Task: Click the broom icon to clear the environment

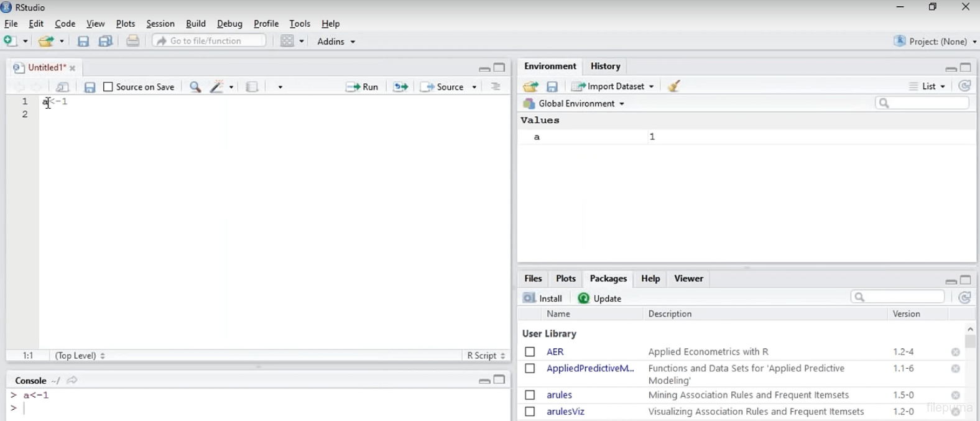Action: pyautogui.click(x=674, y=86)
